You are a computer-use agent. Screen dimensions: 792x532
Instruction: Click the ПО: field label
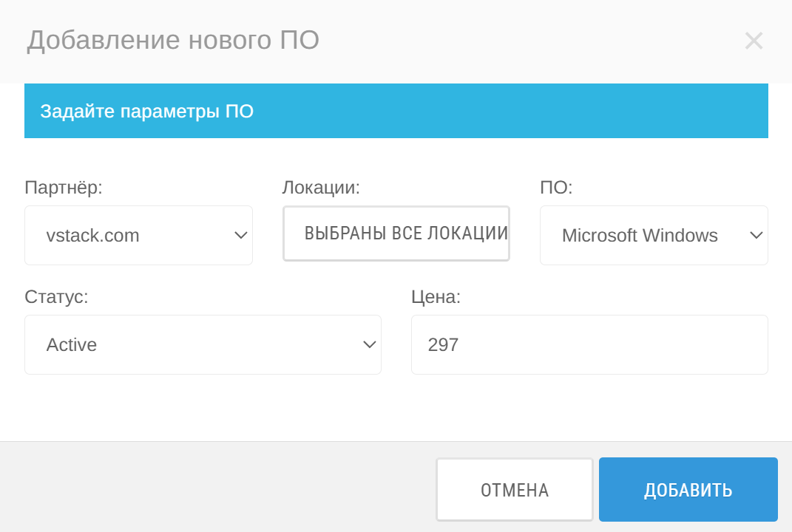pyautogui.click(x=556, y=188)
